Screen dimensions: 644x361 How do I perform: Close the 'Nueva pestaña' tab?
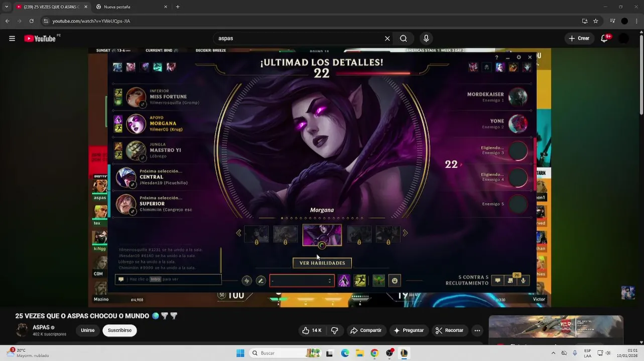click(166, 7)
